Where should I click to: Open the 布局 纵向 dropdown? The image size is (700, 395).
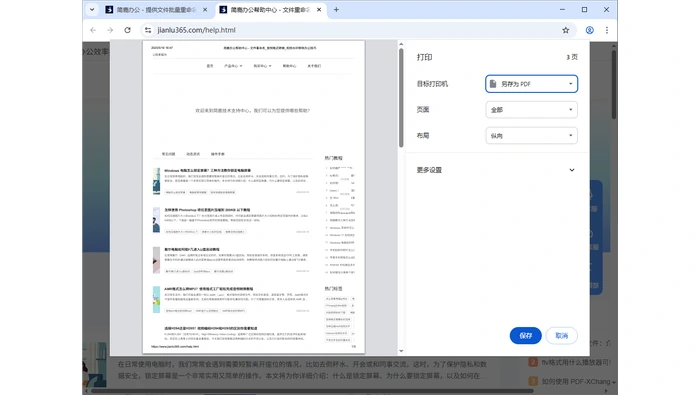pos(531,136)
